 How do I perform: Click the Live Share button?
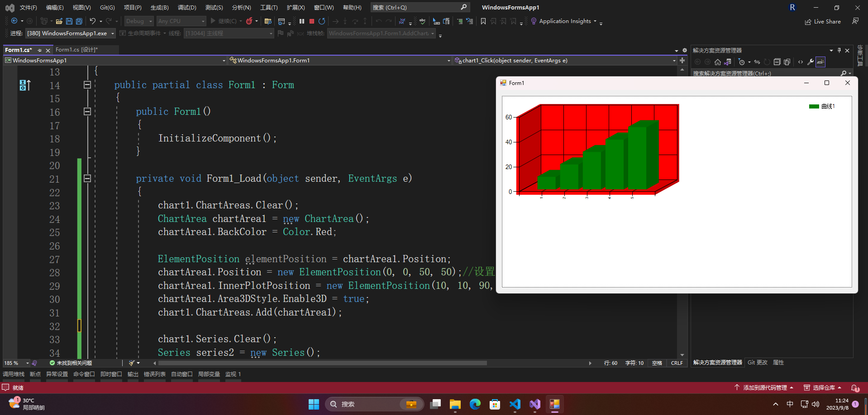click(x=823, y=22)
